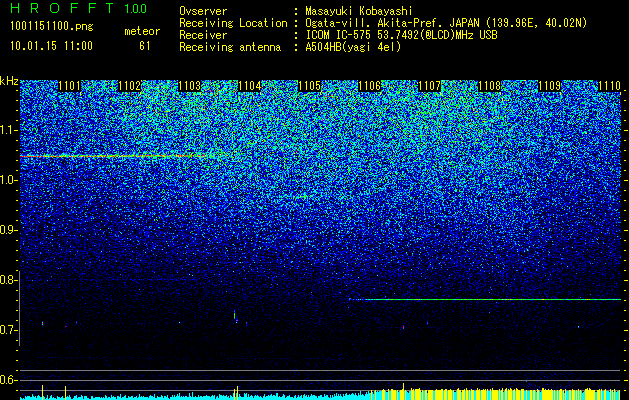Click the 1105 time marker

[x=310, y=86]
